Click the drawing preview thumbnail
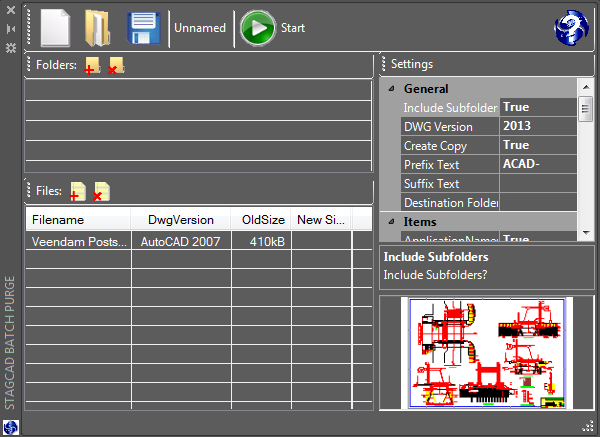600x437 pixels. [x=487, y=353]
